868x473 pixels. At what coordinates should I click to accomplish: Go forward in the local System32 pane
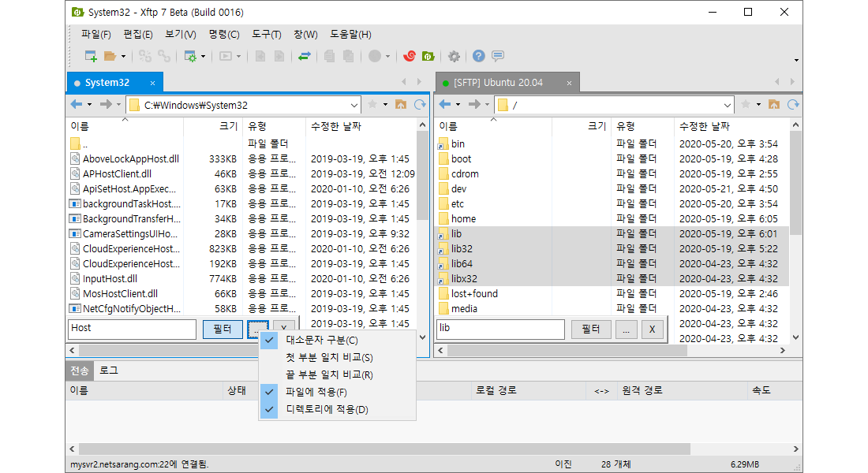coord(106,105)
